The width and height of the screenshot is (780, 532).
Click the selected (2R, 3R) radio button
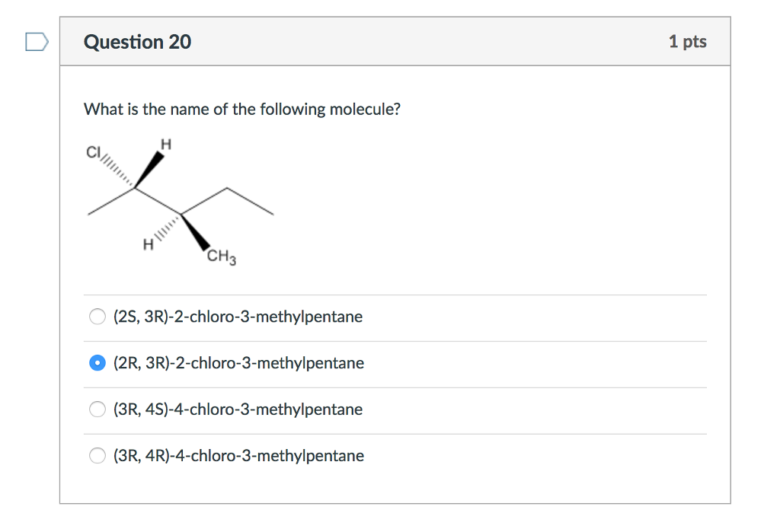pyautogui.click(x=97, y=363)
